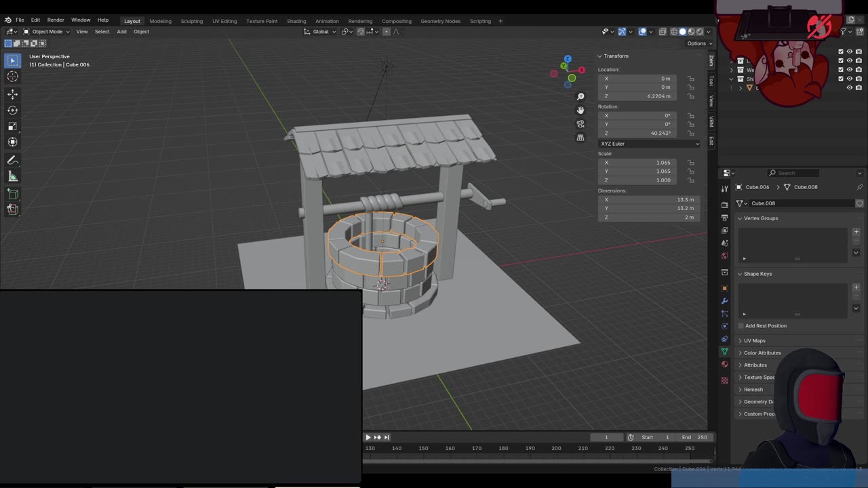868x488 pixels.
Task: Switch to the Shading workspace tab
Action: (296, 21)
